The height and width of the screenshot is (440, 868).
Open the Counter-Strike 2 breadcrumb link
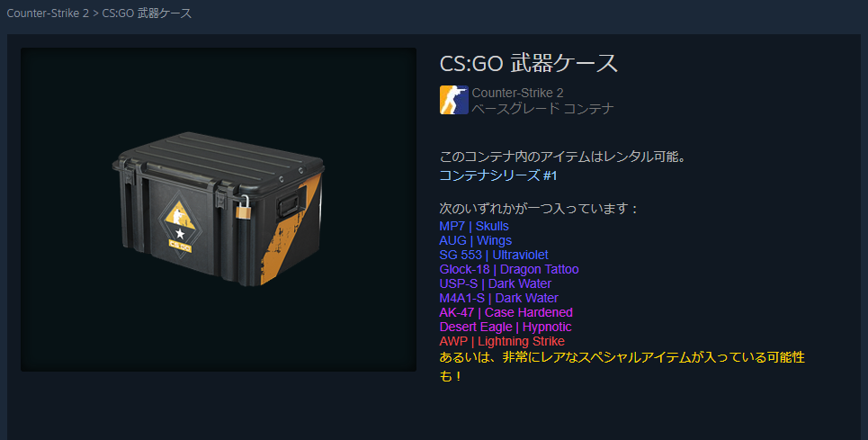[48, 13]
